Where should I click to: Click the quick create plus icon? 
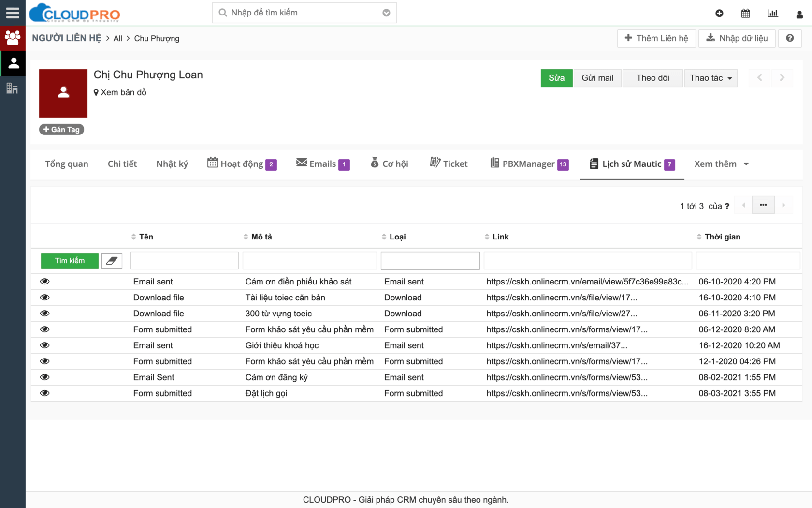(719, 14)
